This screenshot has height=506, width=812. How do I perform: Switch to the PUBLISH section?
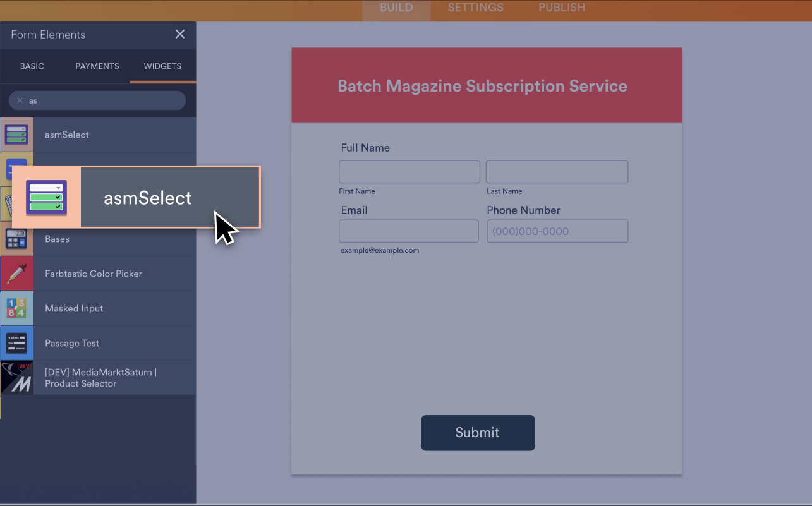pos(561,8)
